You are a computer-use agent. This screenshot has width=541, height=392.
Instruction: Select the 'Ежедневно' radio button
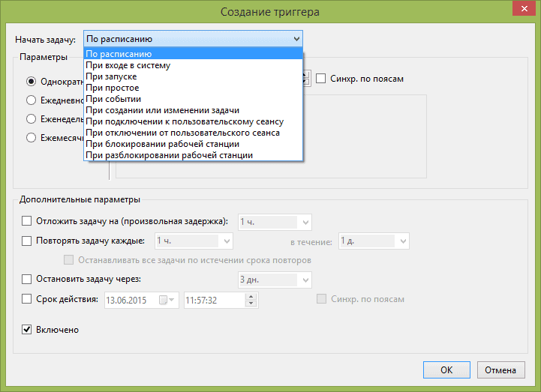tap(31, 100)
